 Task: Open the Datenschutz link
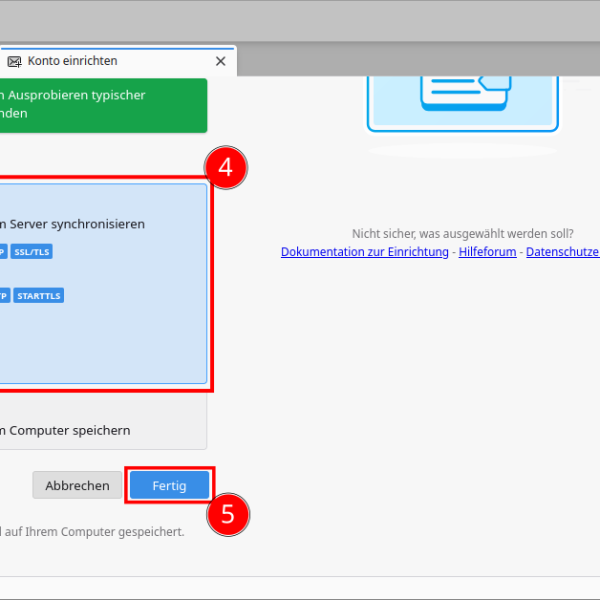click(x=562, y=252)
